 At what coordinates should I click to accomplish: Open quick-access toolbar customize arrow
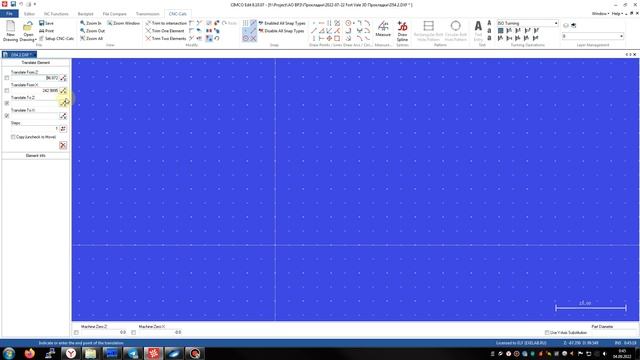pos(35,4)
